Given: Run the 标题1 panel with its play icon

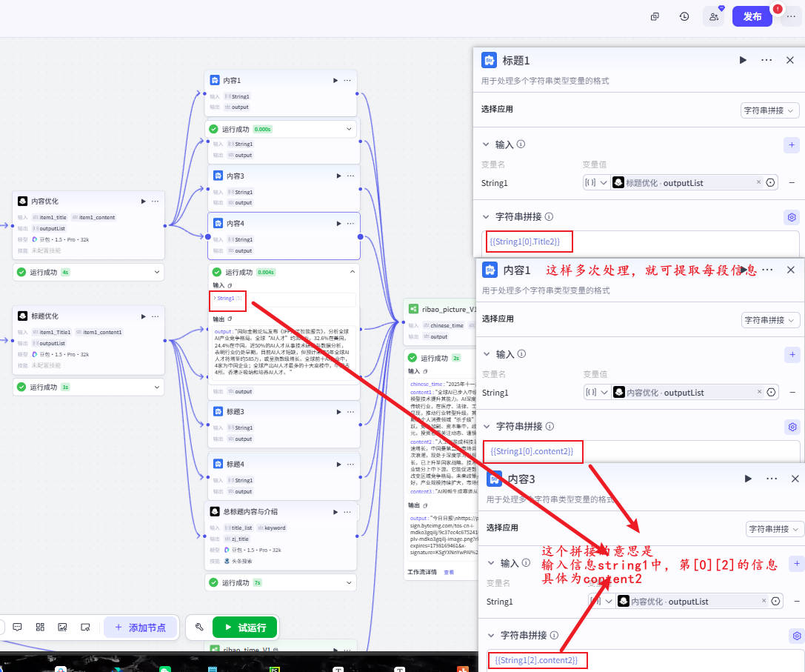Looking at the screenshot, I should pos(743,60).
